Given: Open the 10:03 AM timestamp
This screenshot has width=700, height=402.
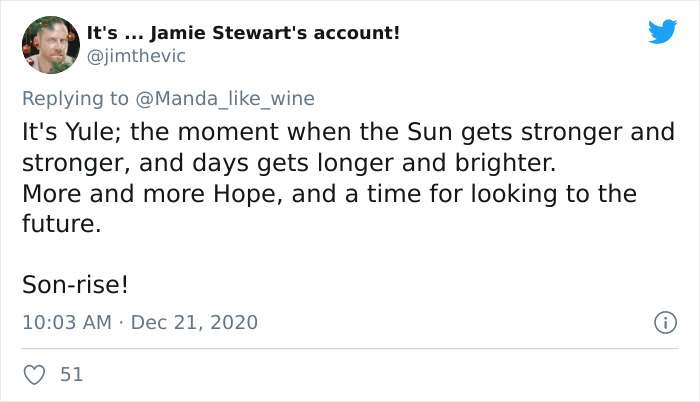Looking at the screenshot, I should [67, 322].
